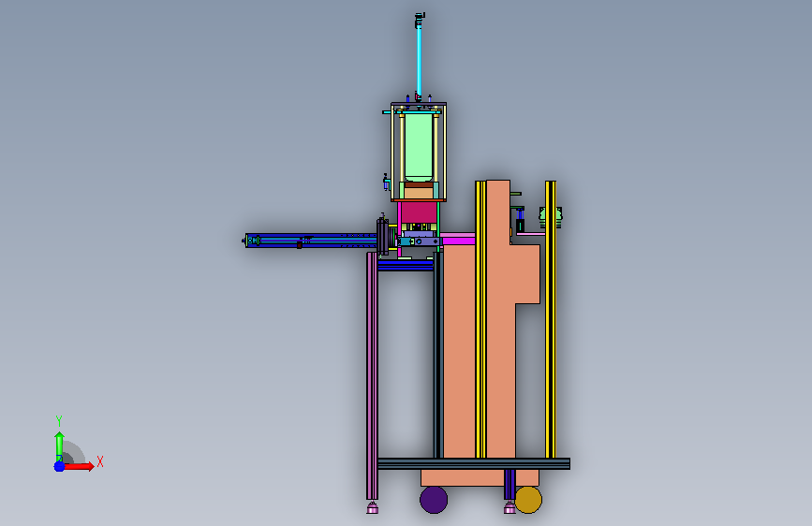Select the long blue horizontal actuator on the left
The height and width of the screenshot is (526, 812).
(x=311, y=241)
